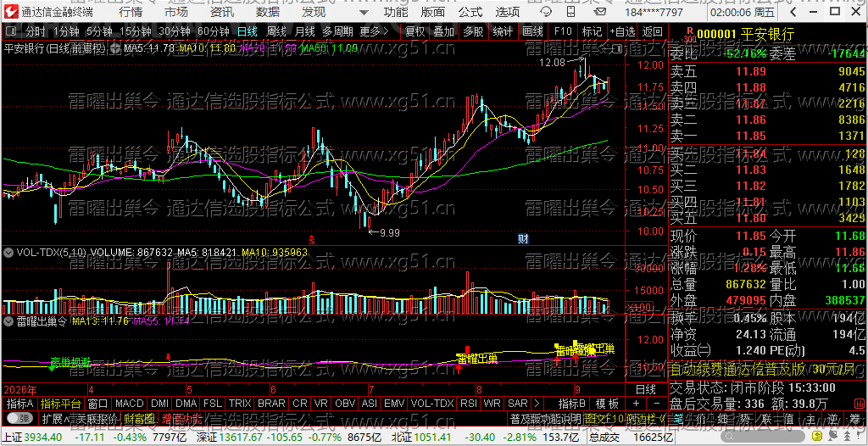The height and width of the screenshot is (446, 868).
Task: Click the 统计 button
Action: (503, 31)
